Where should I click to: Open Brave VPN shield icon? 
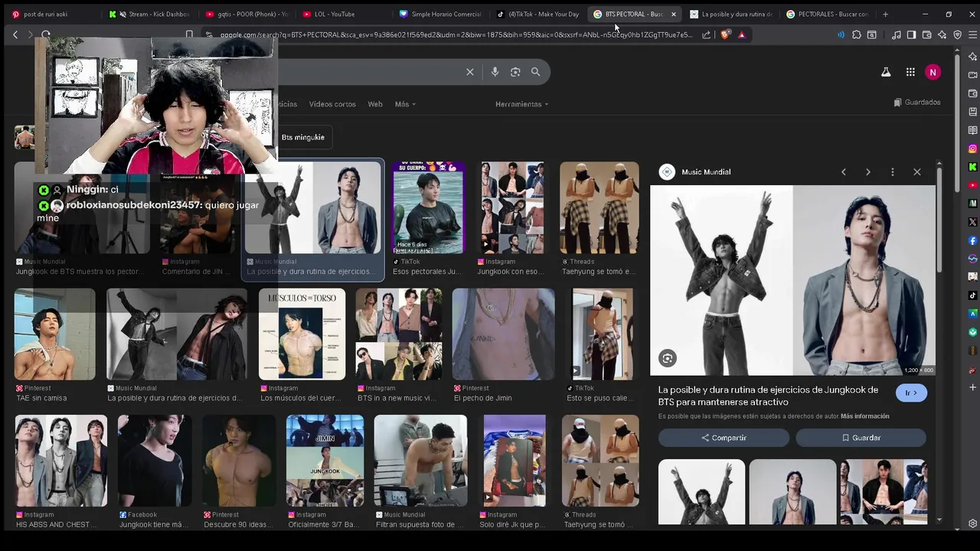tap(957, 34)
